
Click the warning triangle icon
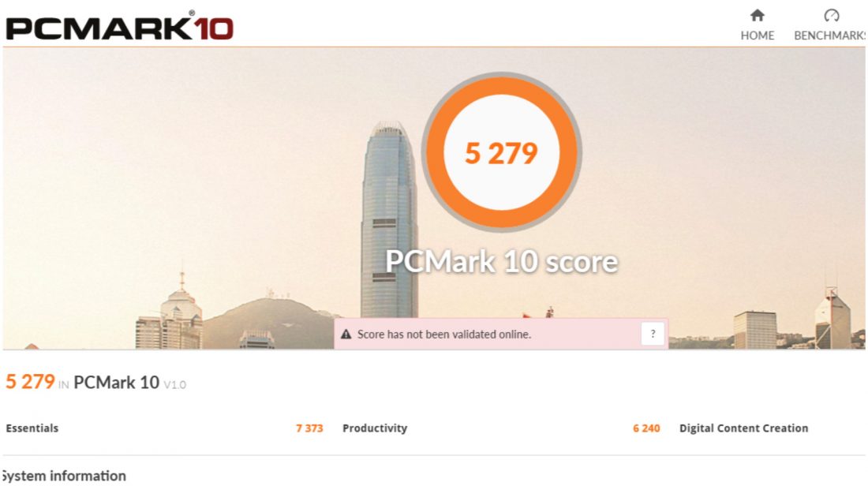pos(346,334)
